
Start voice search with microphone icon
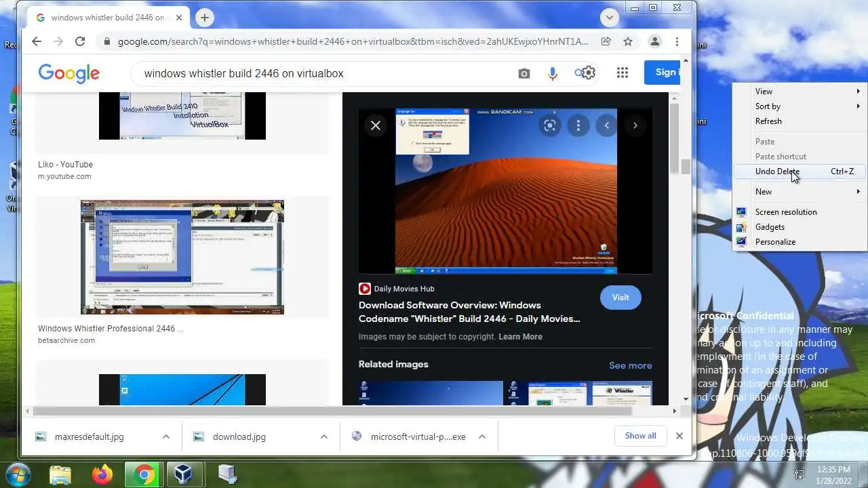pyautogui.click(x=553, y=73)
